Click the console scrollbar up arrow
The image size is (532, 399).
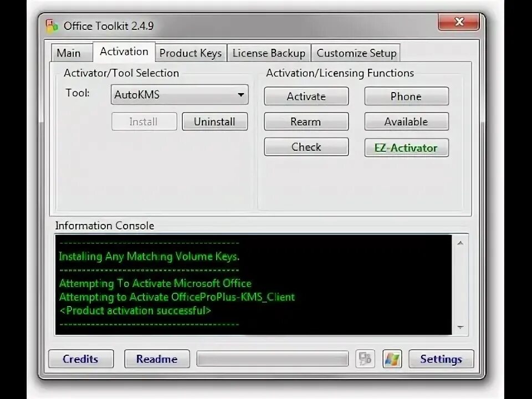(461, 243)
